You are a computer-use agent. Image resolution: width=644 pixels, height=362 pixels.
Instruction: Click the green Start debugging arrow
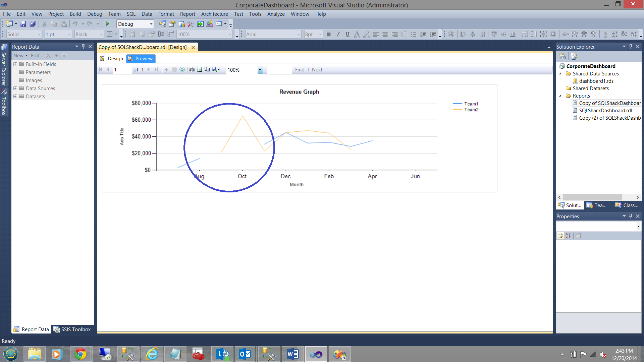[x=108, y=24]
